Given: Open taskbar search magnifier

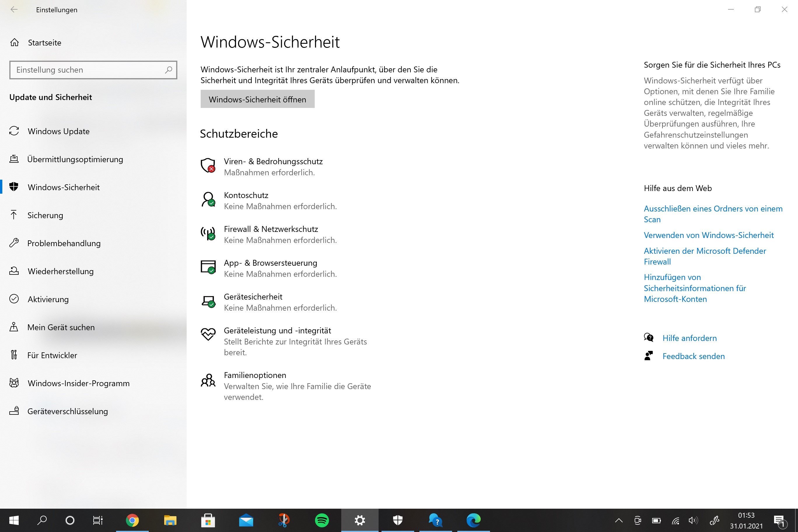Looking at the screenshot, I should pyautogui.click(x=42, y=520).
